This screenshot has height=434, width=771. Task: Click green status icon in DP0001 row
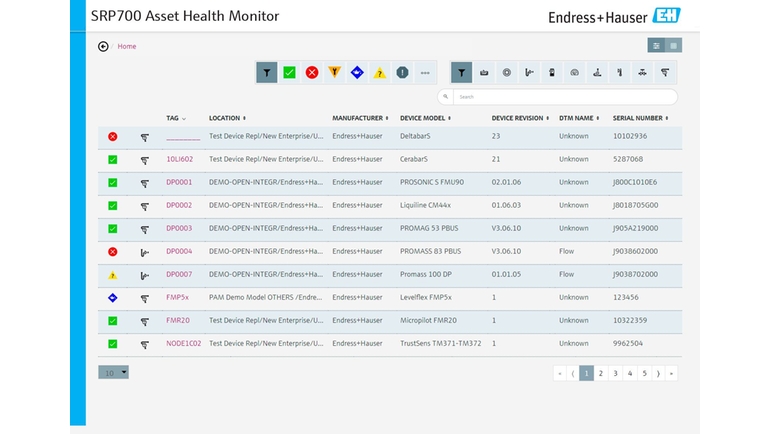[113, 183]
